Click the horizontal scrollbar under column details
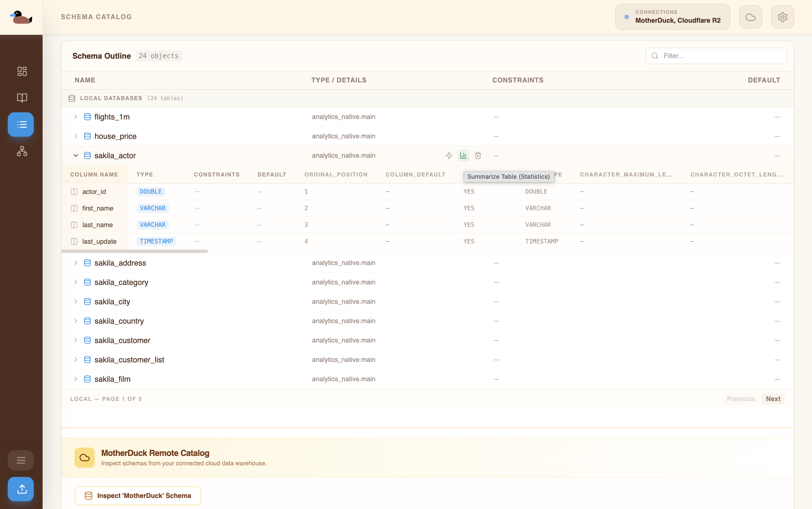 [135, 251]
